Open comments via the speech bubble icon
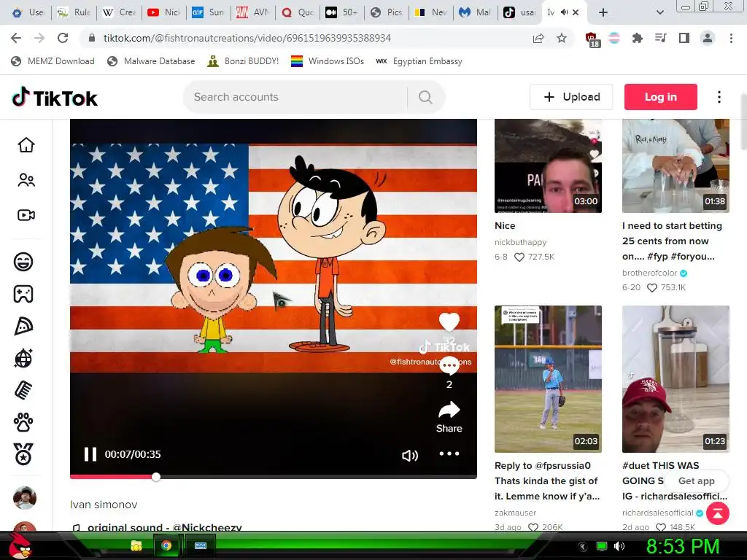The image size is (747, 560). pyautogui.click(x=449, y=366)
